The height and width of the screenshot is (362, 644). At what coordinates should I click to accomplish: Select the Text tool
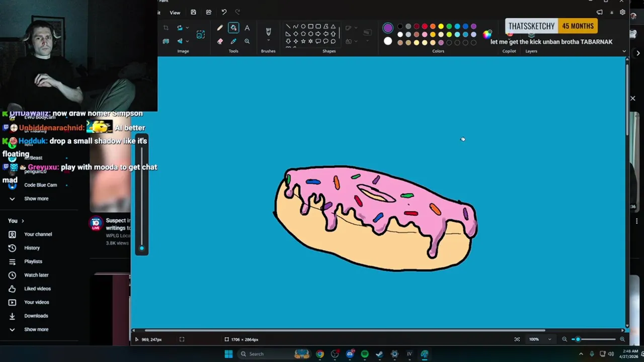click(x=247, y=28)
